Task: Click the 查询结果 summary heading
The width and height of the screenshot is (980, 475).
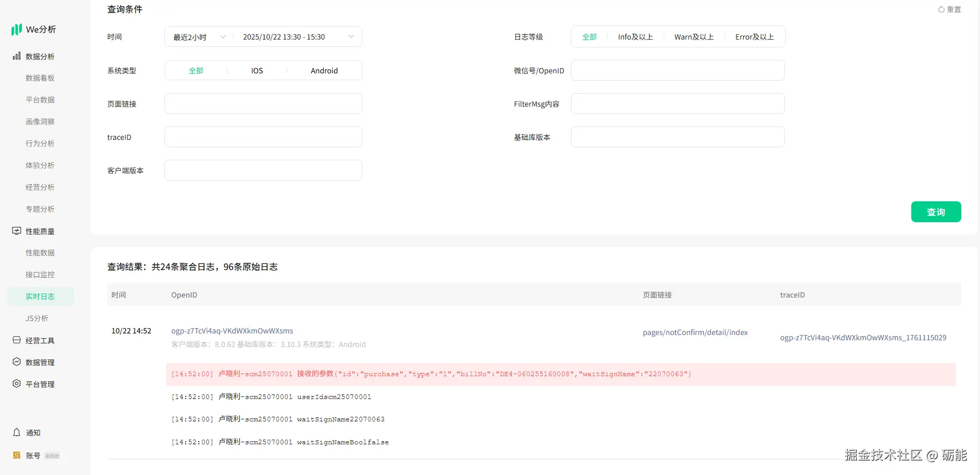Action: coord(193,267)
